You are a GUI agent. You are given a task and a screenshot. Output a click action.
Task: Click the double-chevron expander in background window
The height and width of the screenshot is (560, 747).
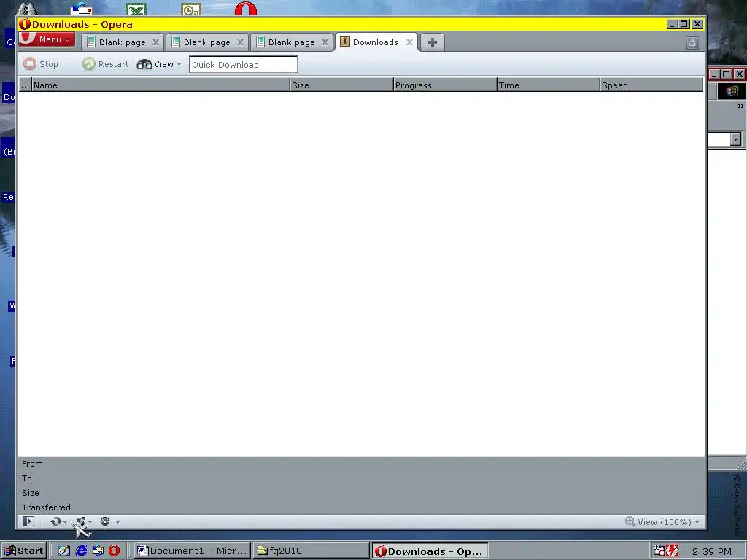click(x=740, y=106)
